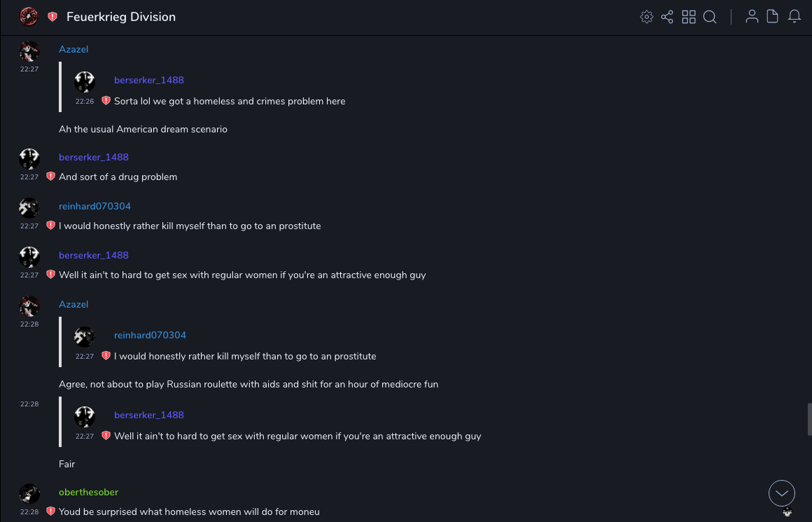Viewport: 812px width, 522px height.
Task: Open the user profile icon
Action: pos(752,17)
